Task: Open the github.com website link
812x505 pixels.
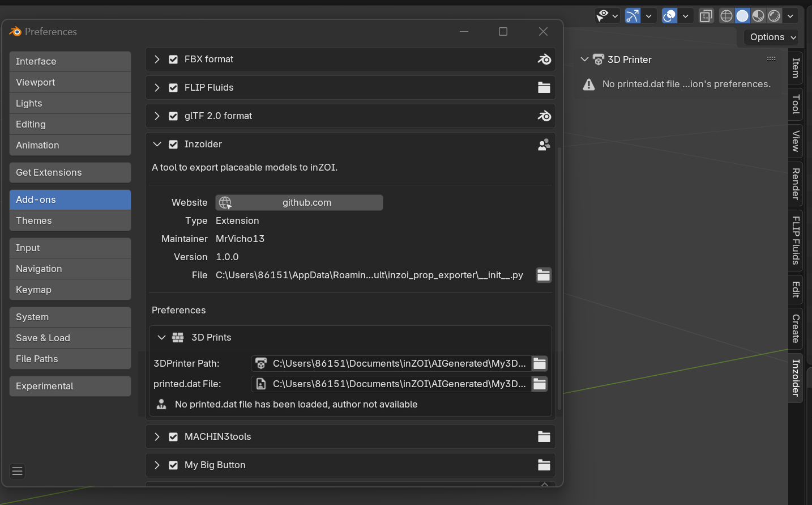Action: (x=299, y=203)
